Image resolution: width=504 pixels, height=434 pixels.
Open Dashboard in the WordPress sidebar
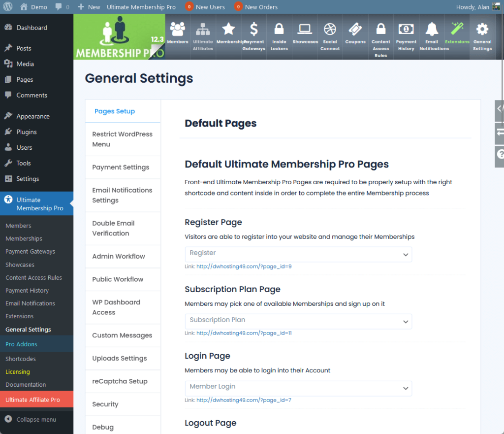tap(31, 28)
